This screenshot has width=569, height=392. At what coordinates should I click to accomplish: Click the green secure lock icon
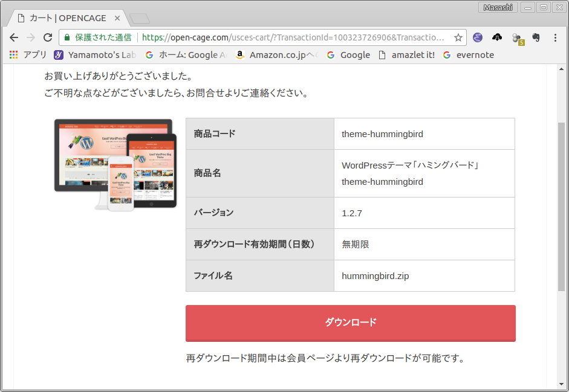(67, 37)
